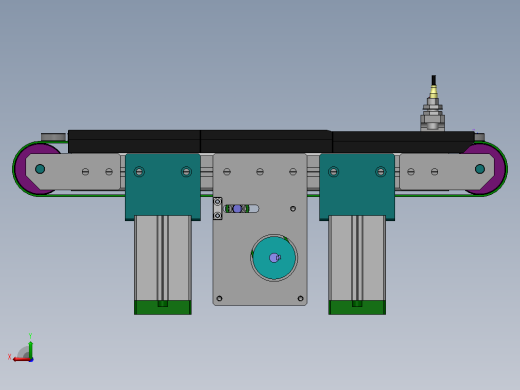Select the right gray side plate
The width and height of the screenshot is (520, 390).
point(447,172)
